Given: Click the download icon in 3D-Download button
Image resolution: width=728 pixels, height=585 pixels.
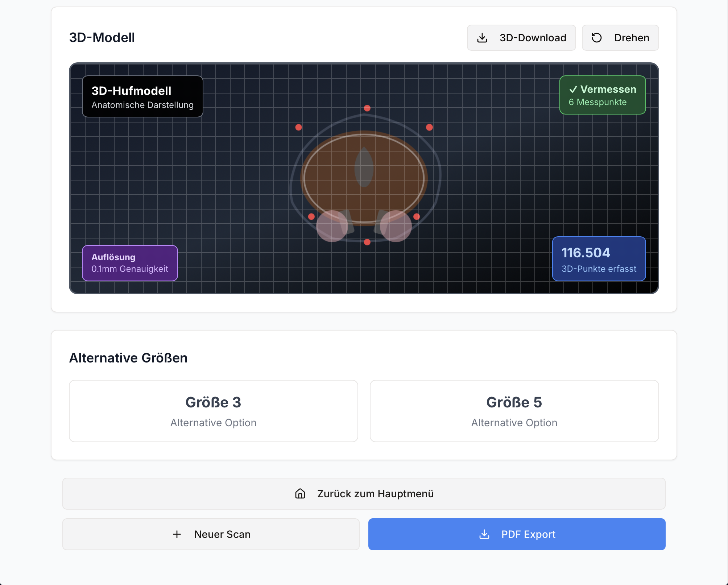Looking at the screenshot, I should [x=482, y=38].
